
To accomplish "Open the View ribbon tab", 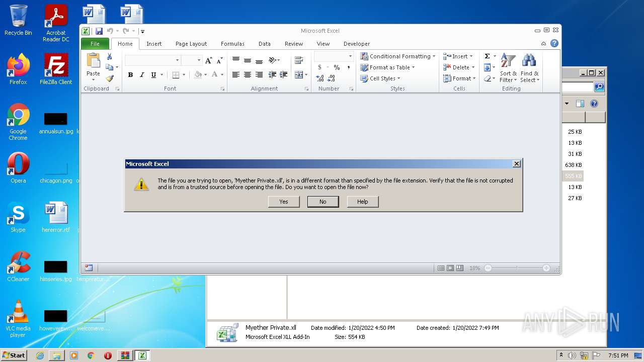I will tap(324, 44).
